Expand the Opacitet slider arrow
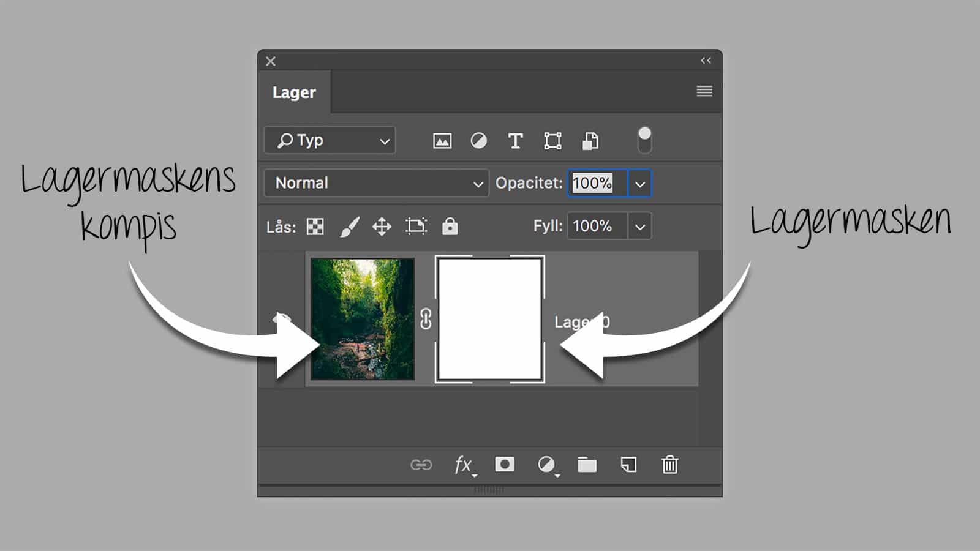980x551 pixels. click(x=640, y=184)
